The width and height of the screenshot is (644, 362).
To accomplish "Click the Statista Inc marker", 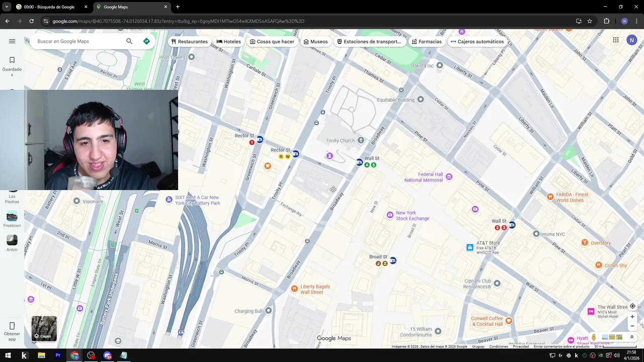I will (x=440, y=65).
